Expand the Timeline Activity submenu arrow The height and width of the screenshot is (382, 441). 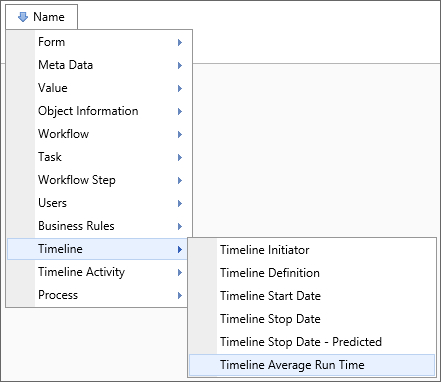tap(180, 272)
